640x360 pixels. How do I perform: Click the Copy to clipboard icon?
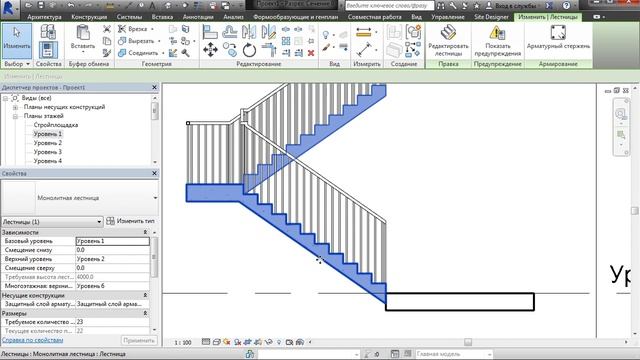coord(107,41)
